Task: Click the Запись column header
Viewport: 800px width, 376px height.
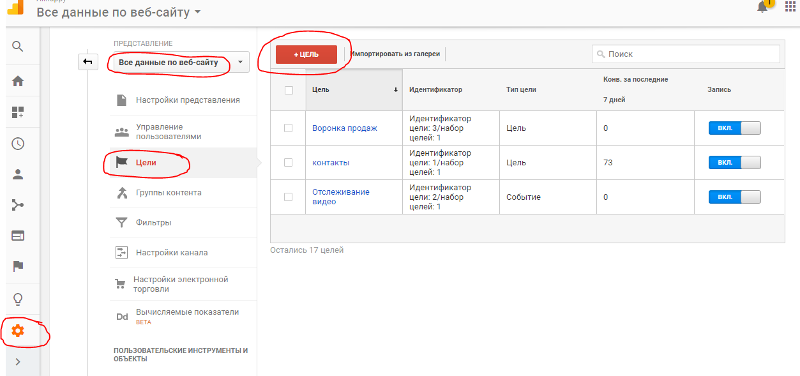Action: pos(719,90)
